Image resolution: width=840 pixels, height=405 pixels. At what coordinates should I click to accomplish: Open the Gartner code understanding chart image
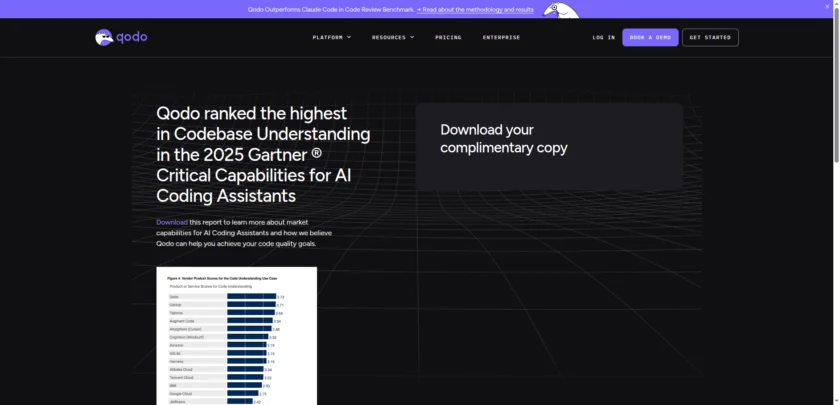pos(236,336)
